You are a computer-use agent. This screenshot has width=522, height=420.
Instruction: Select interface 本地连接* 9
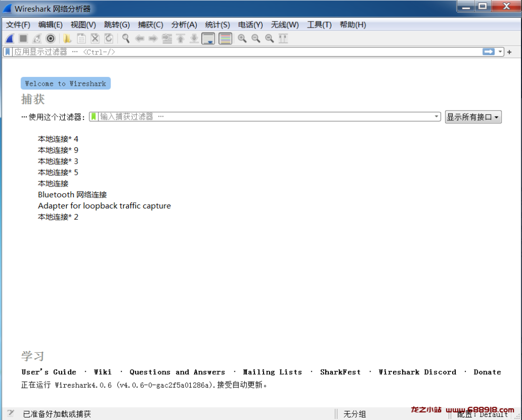[x=58, y=150]
